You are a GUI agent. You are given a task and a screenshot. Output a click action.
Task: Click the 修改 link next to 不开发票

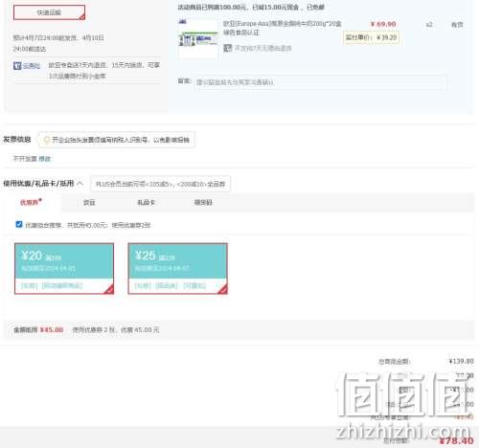click(45, 159)
